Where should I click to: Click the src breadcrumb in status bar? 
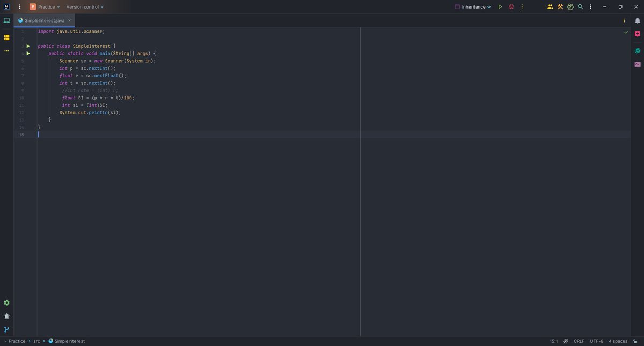pyautogui.click(x=37, y=341)
